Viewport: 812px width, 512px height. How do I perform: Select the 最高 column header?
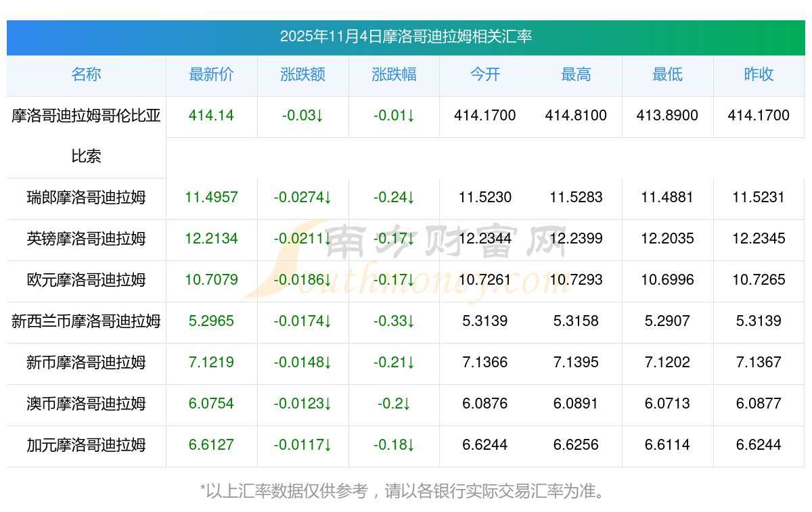(576, 75)
